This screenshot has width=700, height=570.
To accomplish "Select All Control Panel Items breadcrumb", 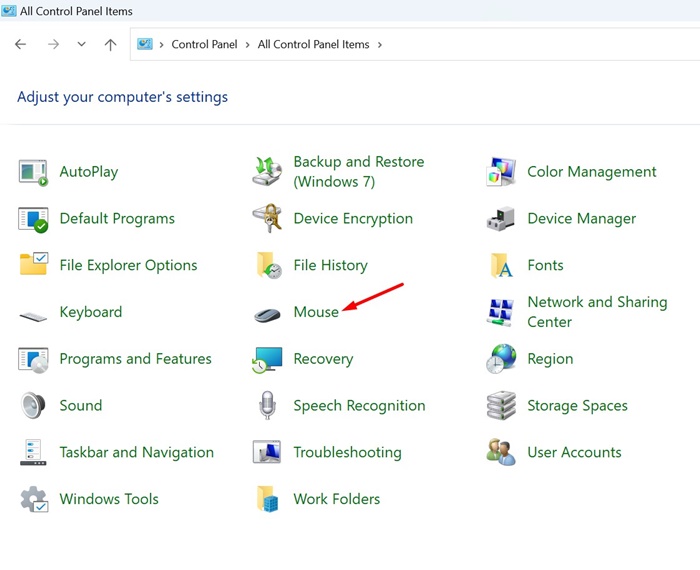I will [313, 45].
